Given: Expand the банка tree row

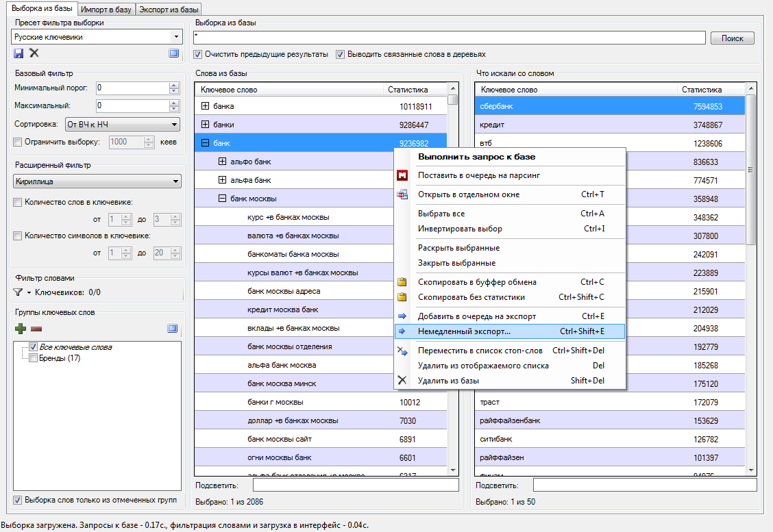Looking at the screenshot, I should click(206, 106).
